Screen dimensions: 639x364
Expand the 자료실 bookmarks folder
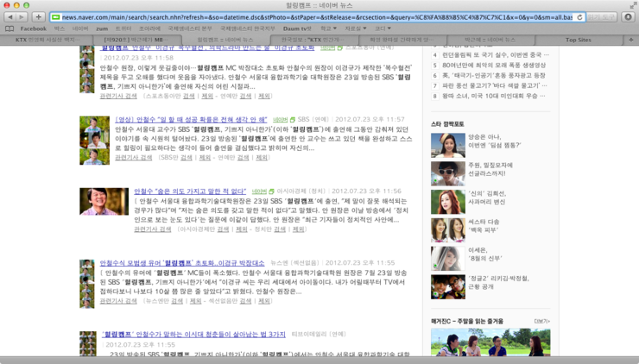355,28
